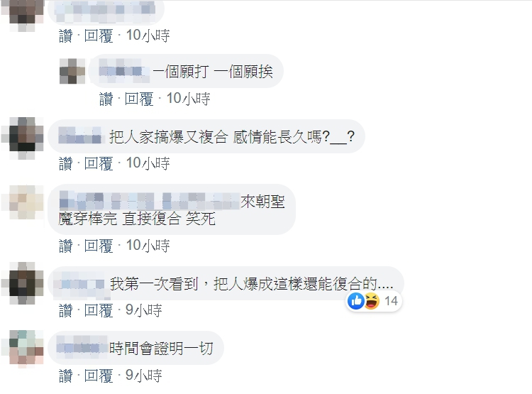Open avatar beside '一個願打 一個願挨' reply
This screenshot has width=532, height=394.
tap(72, 71)
